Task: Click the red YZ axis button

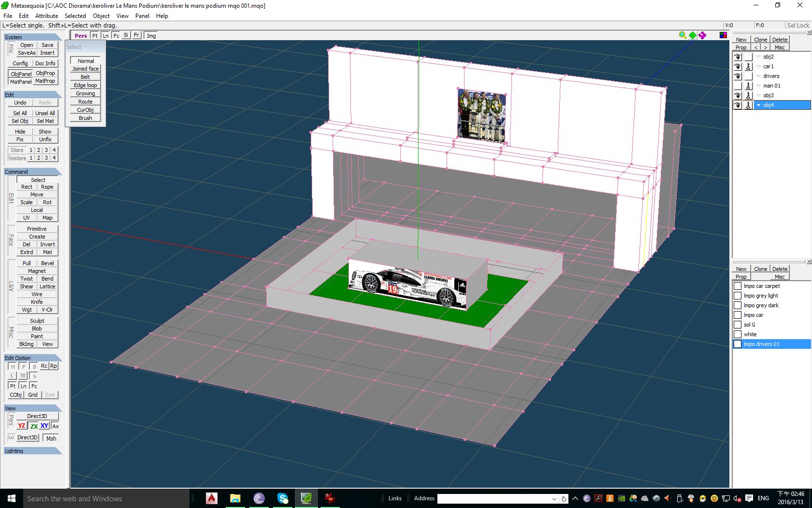Action: [x=21, y=426]
